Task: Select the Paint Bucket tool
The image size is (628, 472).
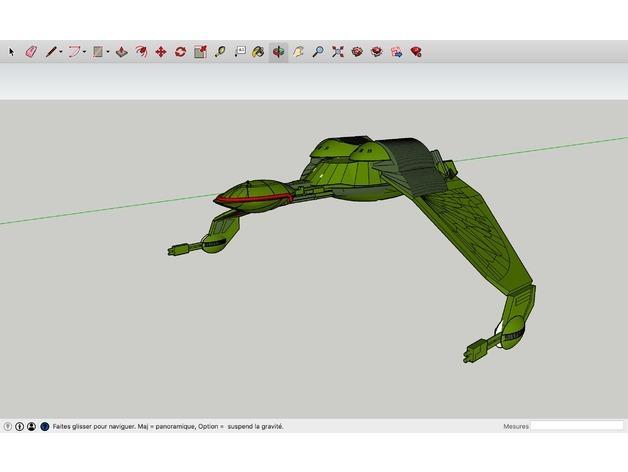Action: (258, 52)
